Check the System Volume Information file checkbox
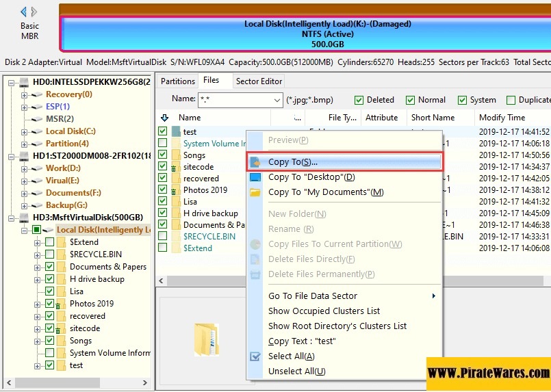This screenshot has width=551, height=392. (162, 144)
